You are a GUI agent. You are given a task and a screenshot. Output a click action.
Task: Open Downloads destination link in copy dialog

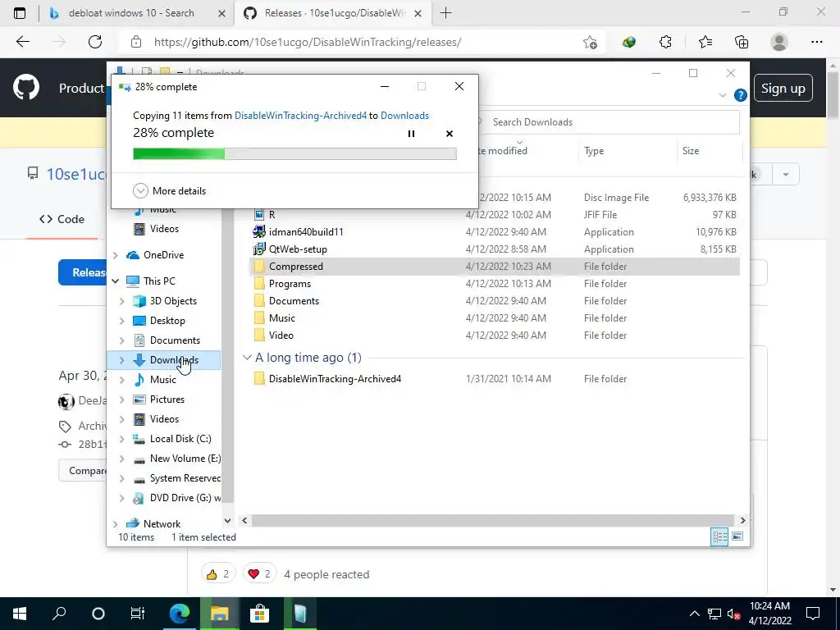tap(404, 116)
